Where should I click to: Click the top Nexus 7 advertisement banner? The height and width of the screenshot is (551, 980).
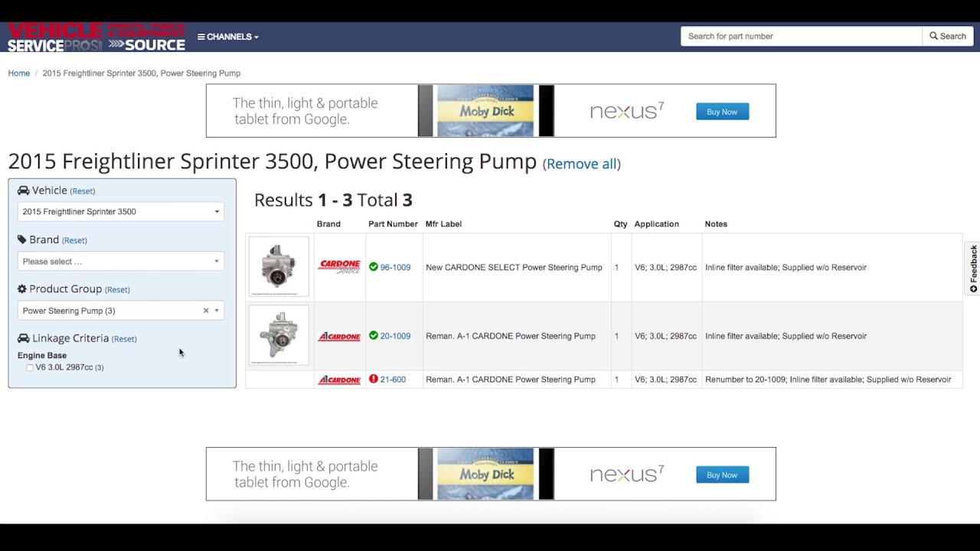click(x=491, y=111)
